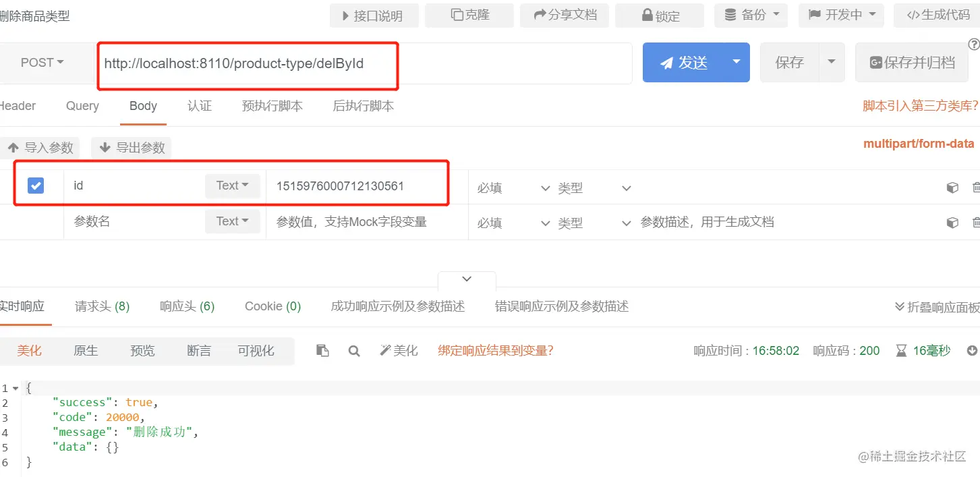Click the 美化 beautify wand button
The height and width of the screenshot is (477, 980).
tap(399, 351)
